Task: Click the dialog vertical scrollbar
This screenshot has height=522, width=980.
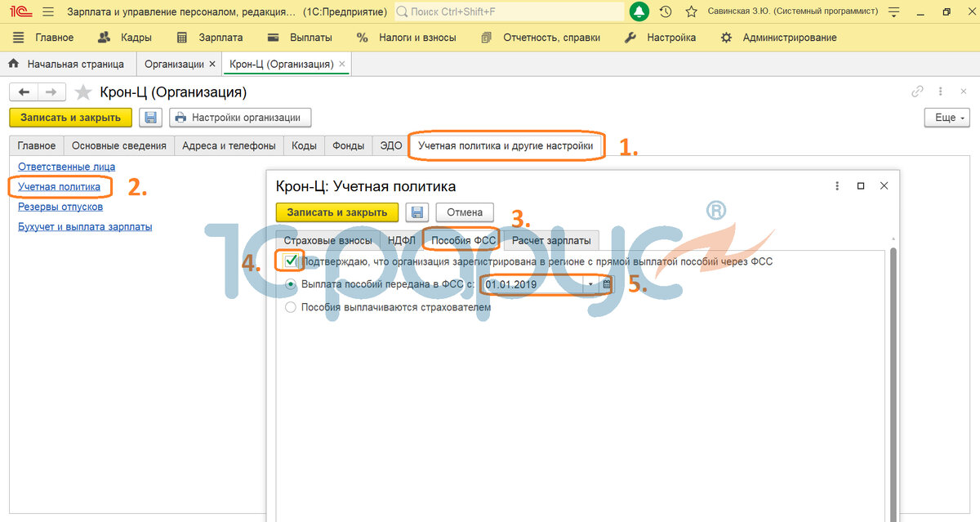Action: (892, 384)
